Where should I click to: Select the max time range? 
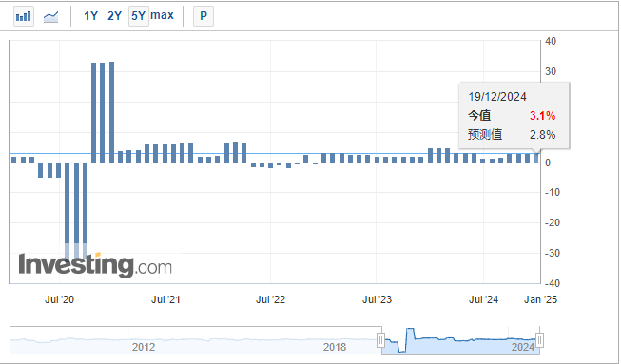click(162, 15)
